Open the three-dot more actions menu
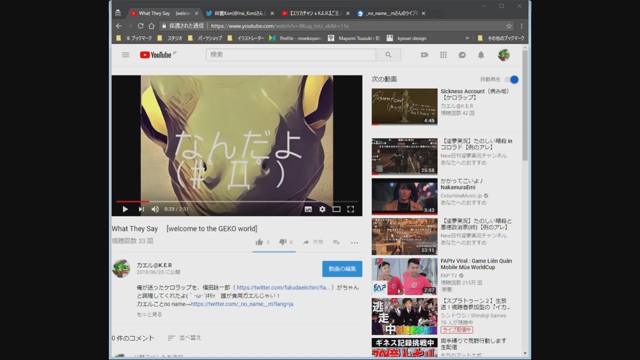The height and width of the screenshot is (360, 640). pyautogui.click(x=354, y=242)
